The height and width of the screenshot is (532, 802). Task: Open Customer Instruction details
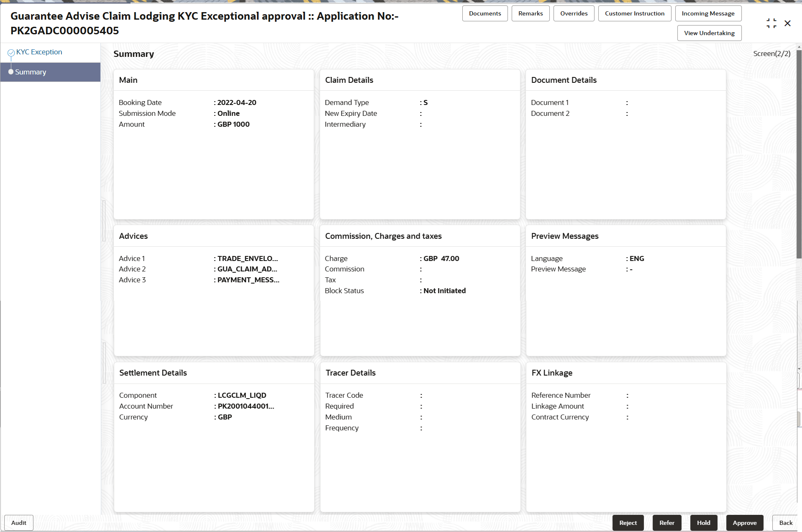click(x=634, y=13)
